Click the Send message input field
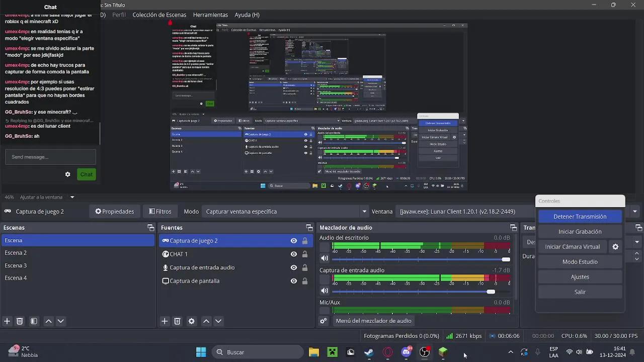 click(50, 157)
